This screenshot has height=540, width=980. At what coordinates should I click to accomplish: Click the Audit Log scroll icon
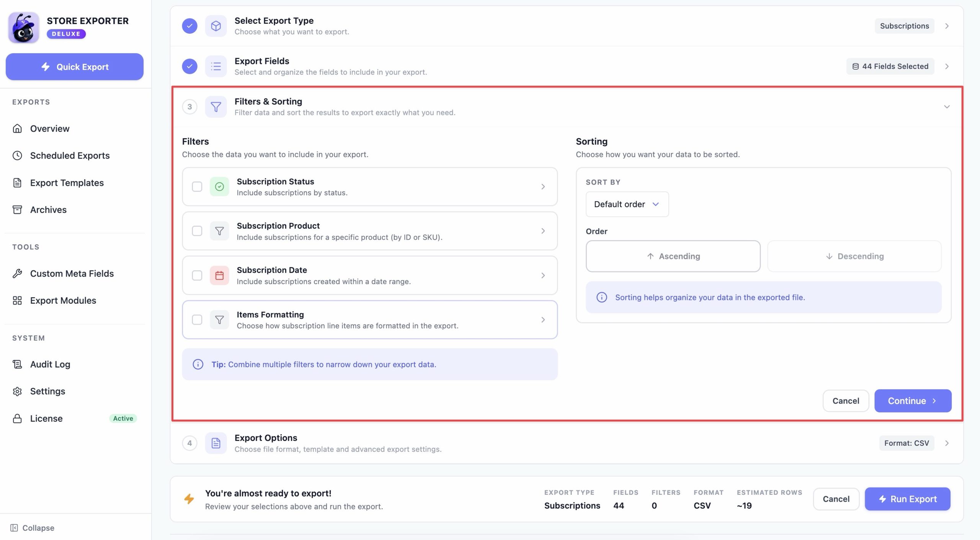17,364
